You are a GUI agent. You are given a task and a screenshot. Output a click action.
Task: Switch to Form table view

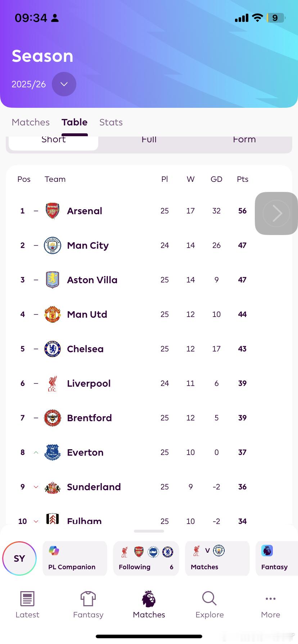click(x=244, y=141)
